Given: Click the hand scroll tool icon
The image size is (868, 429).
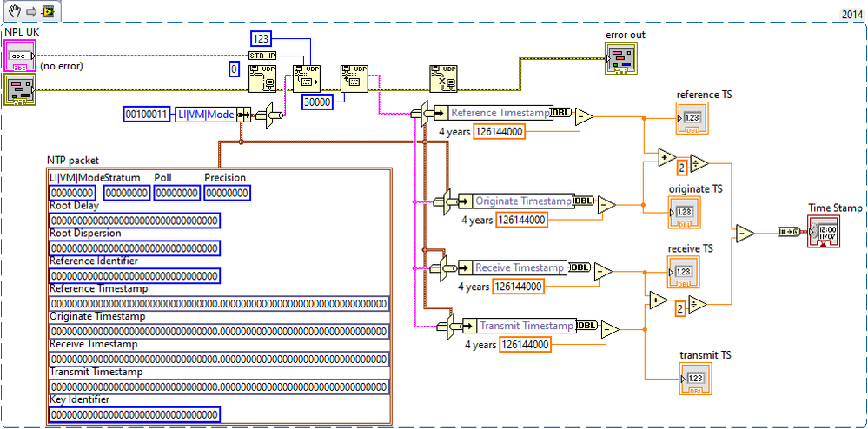Looking at the screenshot, I should tap(15, 13).
